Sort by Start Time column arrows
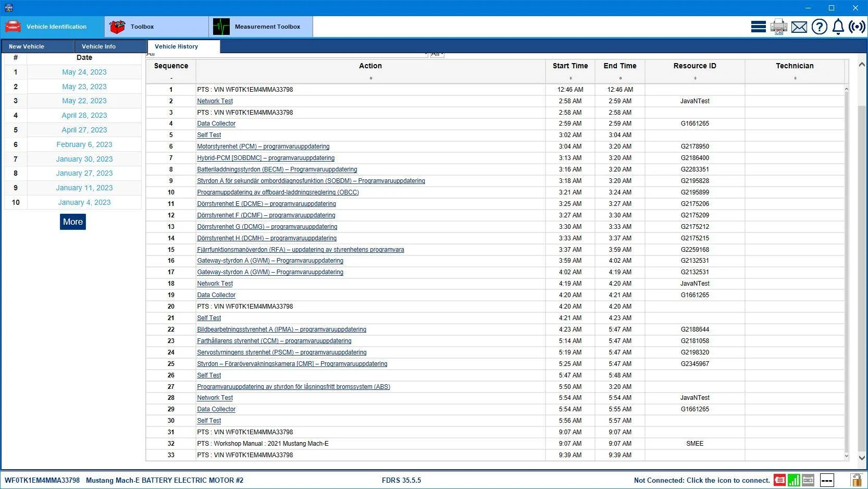This screenshot has width=868, height=489. [571, 78]
